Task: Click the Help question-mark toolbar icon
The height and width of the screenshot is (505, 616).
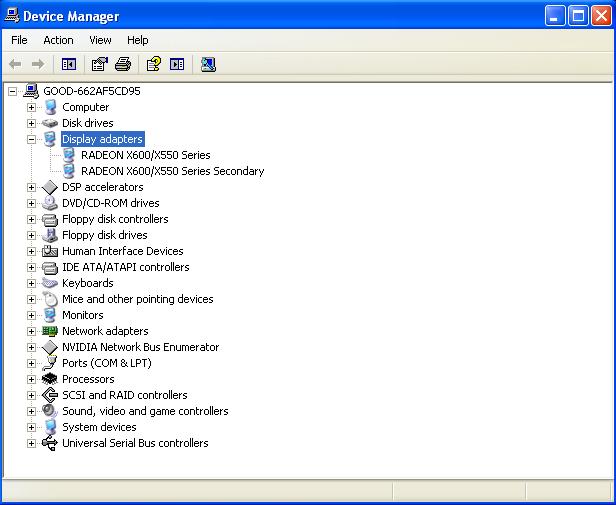Action: click(154, 64)
